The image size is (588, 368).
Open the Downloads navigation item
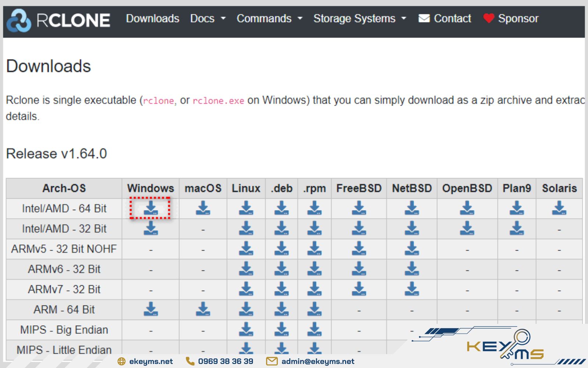(x=153, y=18)
